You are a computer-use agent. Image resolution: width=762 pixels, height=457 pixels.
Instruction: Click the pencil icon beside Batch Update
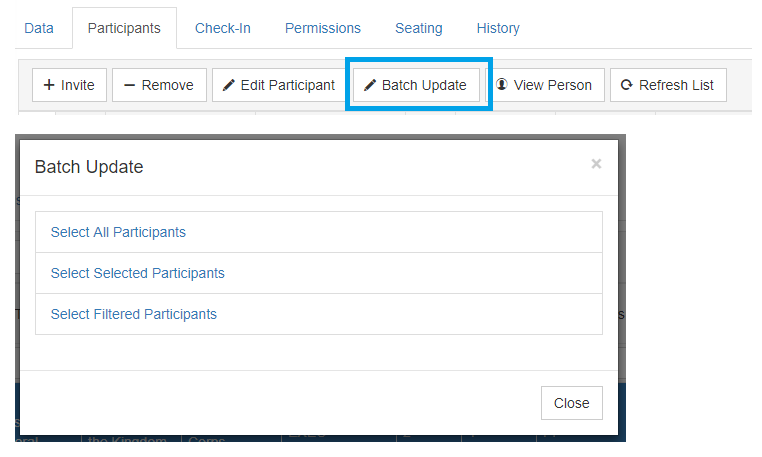[x=370, y=86]
